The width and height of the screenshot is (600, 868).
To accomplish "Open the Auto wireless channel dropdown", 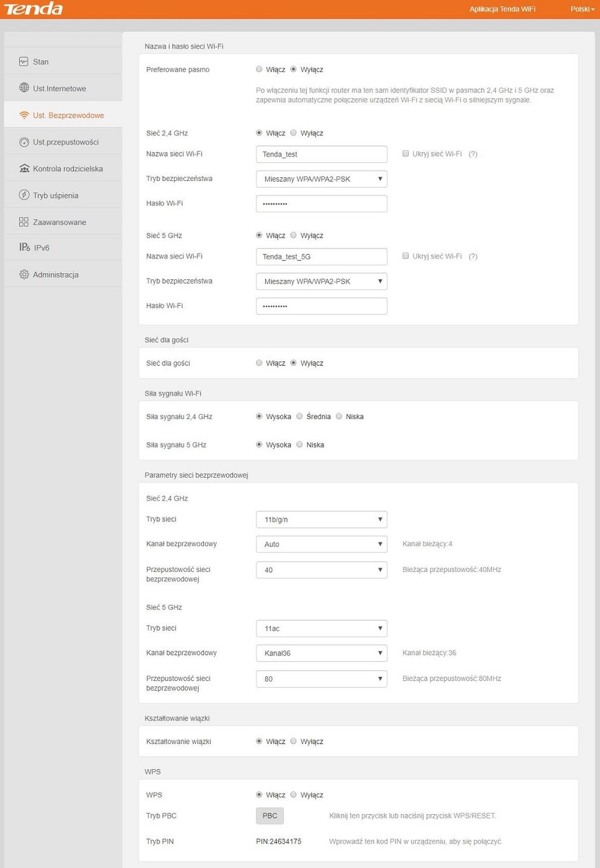I will [x=322, y=544].
